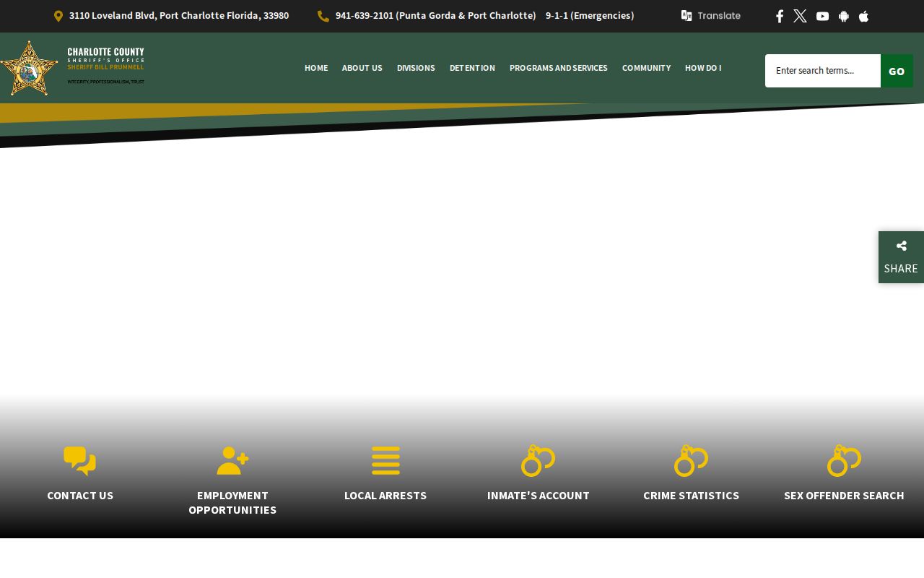Viewport: 924px width, 578px height.
Task: Get the Apple app via icon
Action: (x=863, y=16)
